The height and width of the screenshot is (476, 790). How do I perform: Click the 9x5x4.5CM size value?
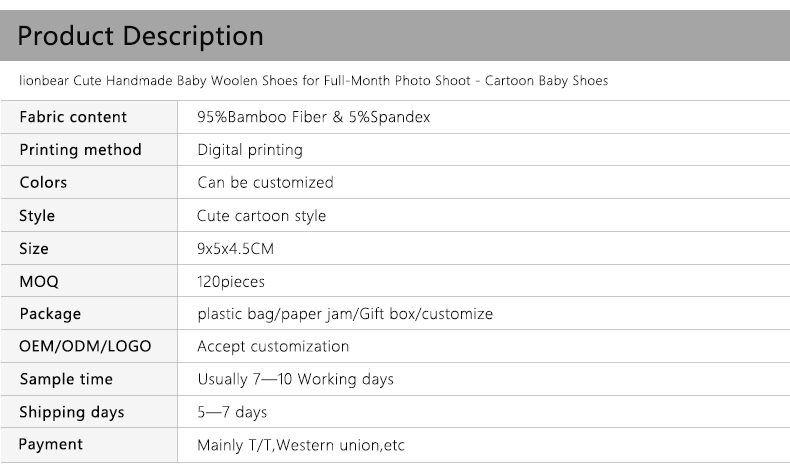[235, 249]
